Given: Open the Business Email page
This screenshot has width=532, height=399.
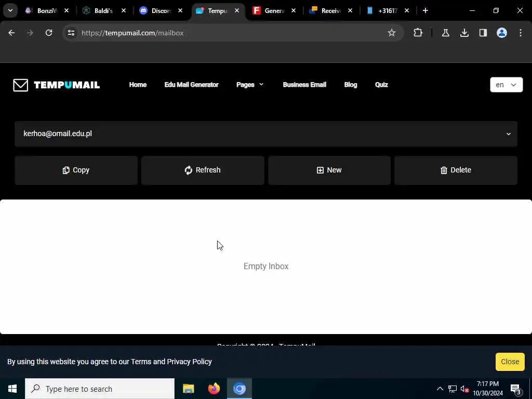Looking at the screenshot, I should [304, 85].
